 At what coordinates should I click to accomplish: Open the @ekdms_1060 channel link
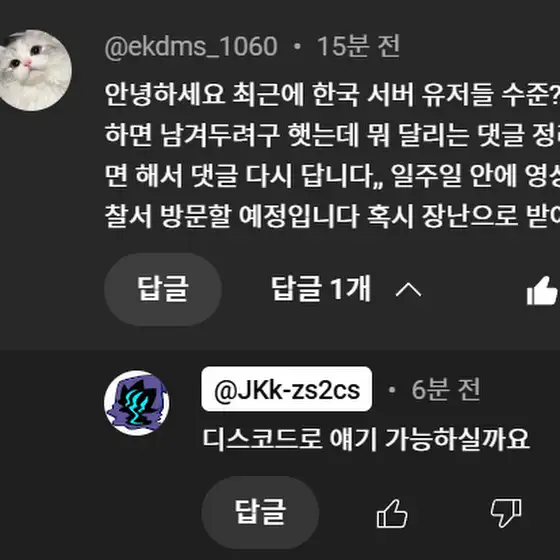point(191,46)
